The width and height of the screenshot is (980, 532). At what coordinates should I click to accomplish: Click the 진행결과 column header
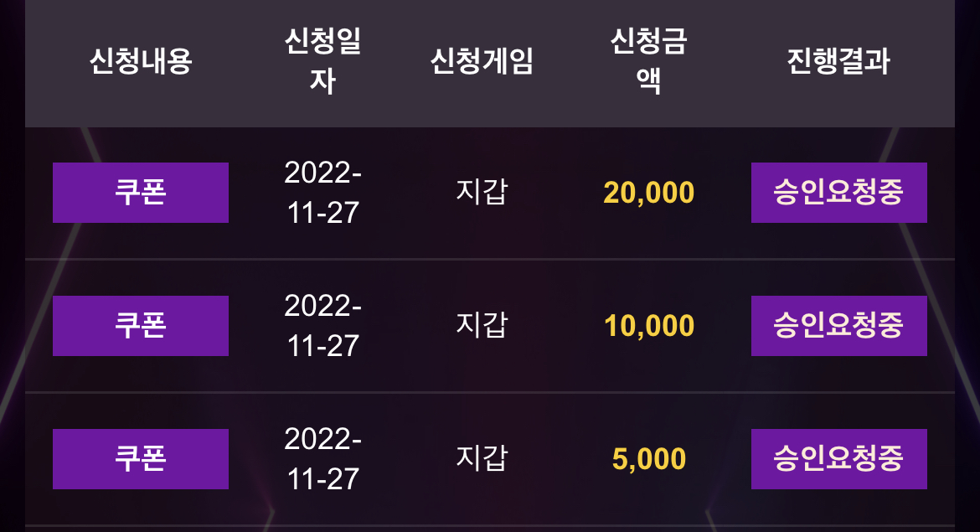(x=838, y=61)
